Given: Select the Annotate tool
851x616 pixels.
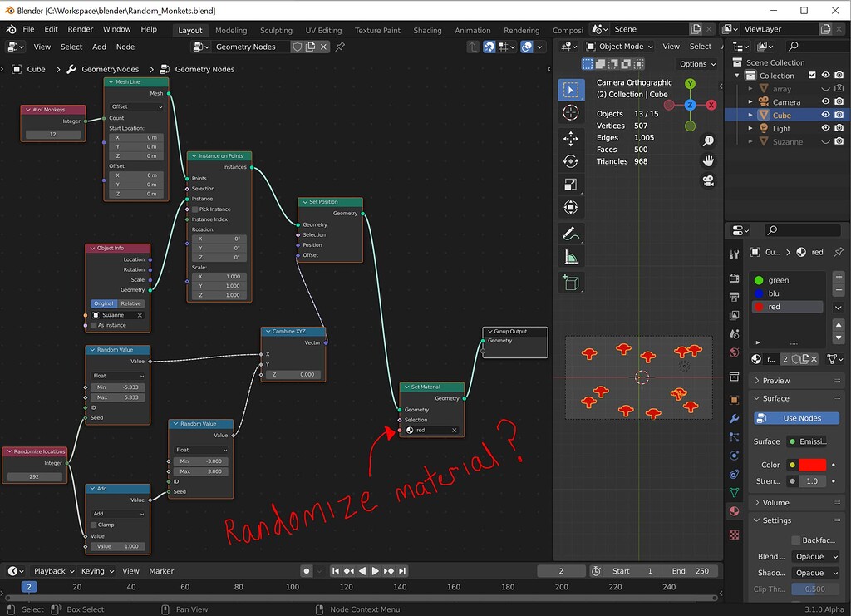Looking at the screenshot, I should pyautogui.click(x=570, y=232).
